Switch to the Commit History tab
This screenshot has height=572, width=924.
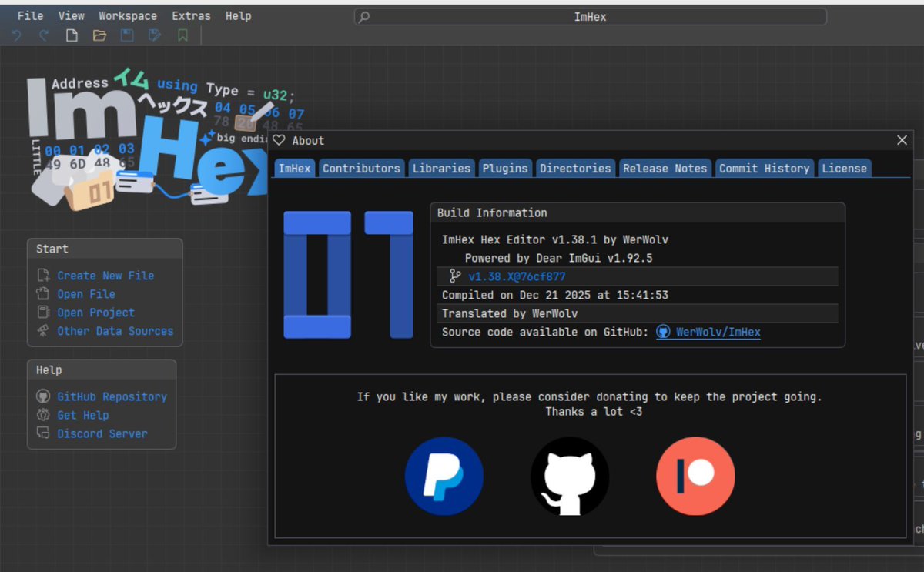(x=765, y=168)
